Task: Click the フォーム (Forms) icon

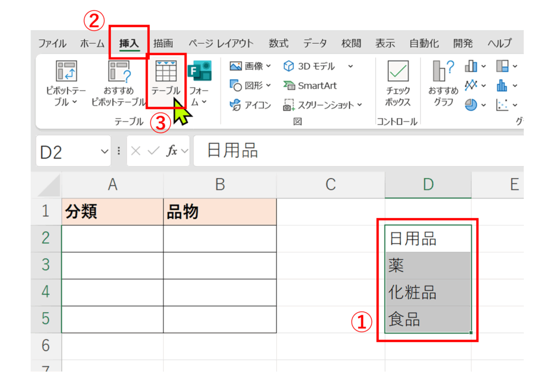Action: pyautogui.click(x=199, y=79)
